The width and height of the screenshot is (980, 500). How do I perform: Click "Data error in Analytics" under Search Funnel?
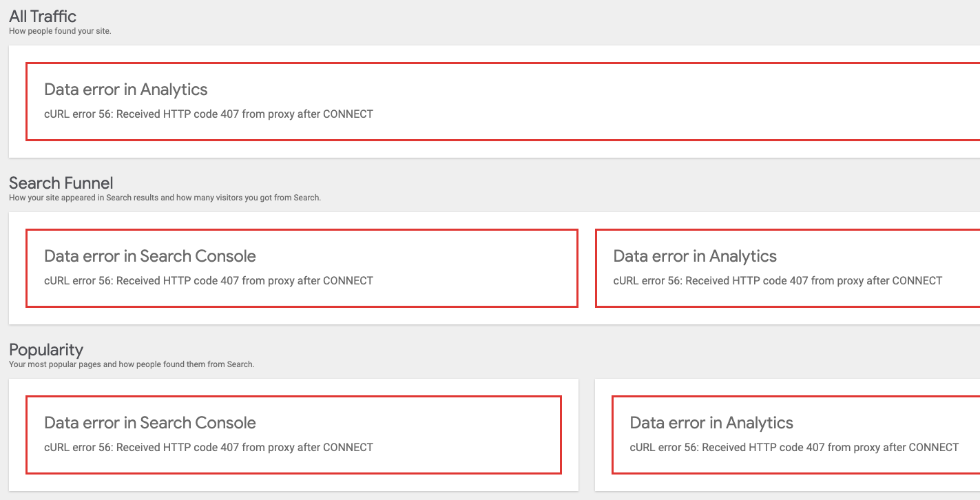695,256
